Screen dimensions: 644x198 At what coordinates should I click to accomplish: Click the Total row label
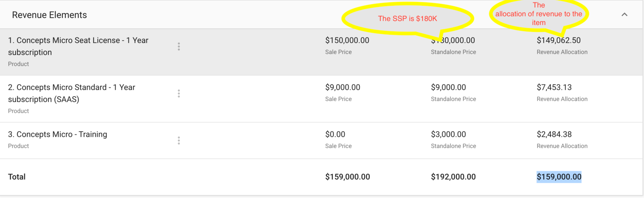(17, 177)
